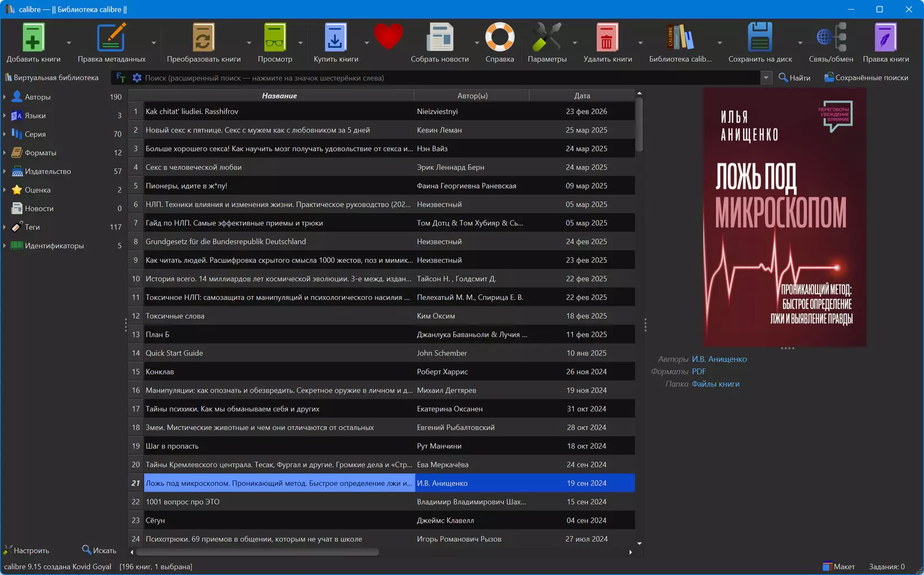Click the Save to disk floppy icon
This screenshot has height=575, width=924.
click(x=760, y=43)
